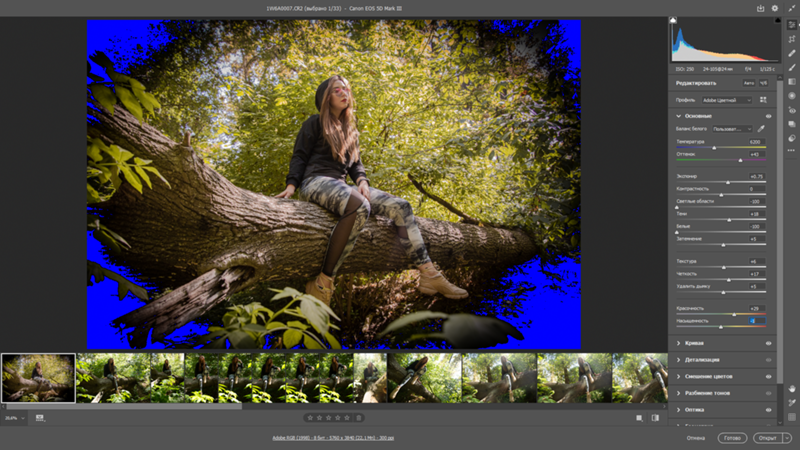Expand the Смешение цветов section

point(679,377)
